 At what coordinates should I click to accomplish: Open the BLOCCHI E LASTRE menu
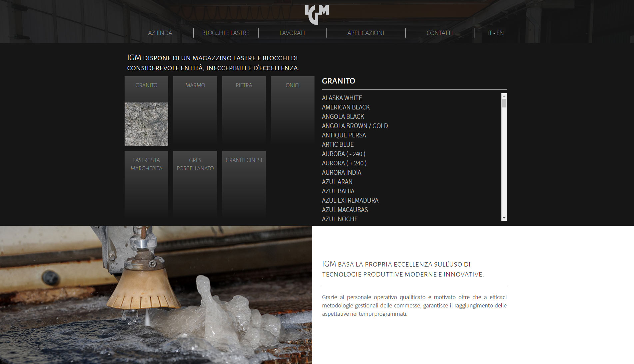pyautogui.click(x=226, y=33)
